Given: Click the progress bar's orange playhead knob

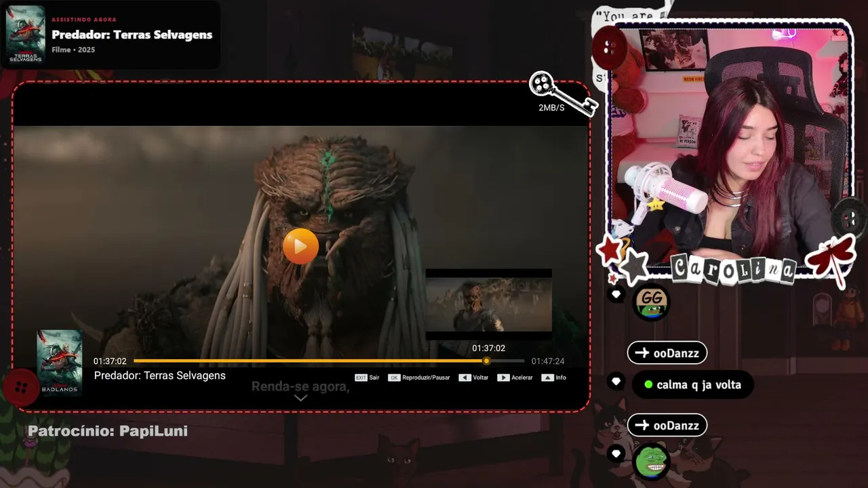Looking at the screenshot, I should click(486, 361).
